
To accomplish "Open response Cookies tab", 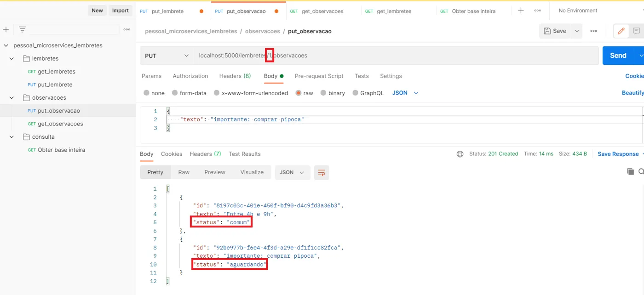I will (x=172, y=154).
